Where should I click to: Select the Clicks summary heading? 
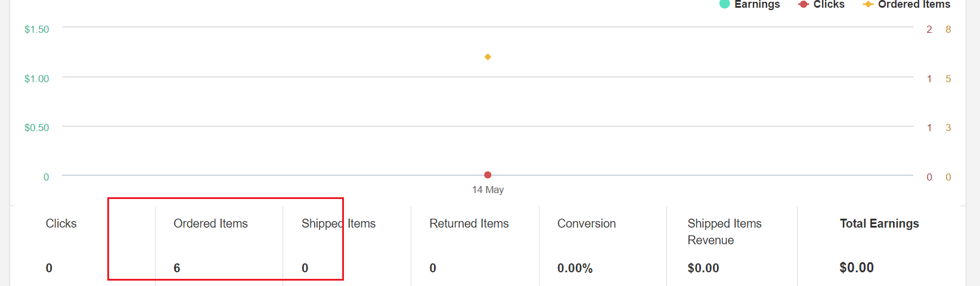pos(61,223)
